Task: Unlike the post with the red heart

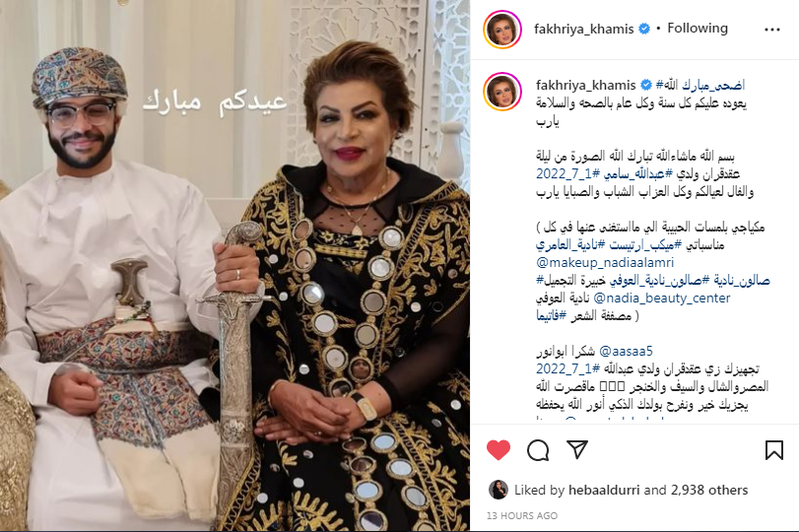Action: [499, 450]
